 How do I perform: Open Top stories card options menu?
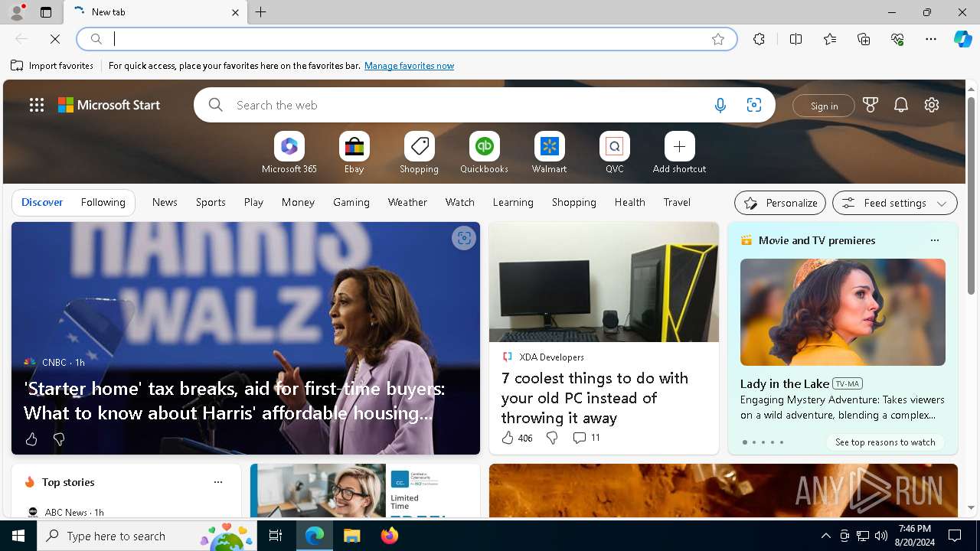[218, 482]
